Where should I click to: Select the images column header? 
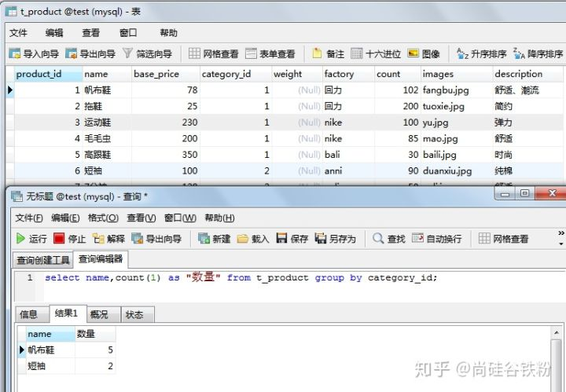click(x=457, y=74)
